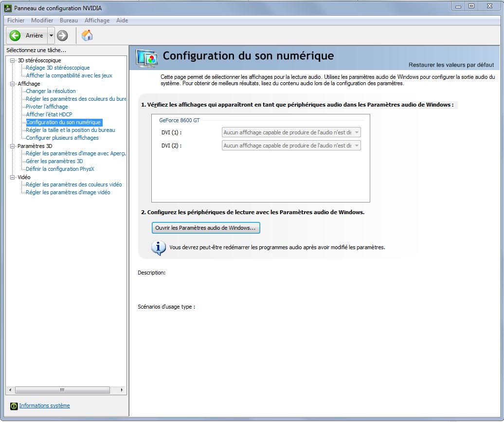504x422 pixels.
Task: Click Restaurer les valeurs par défaut
Action: [451, 65]
